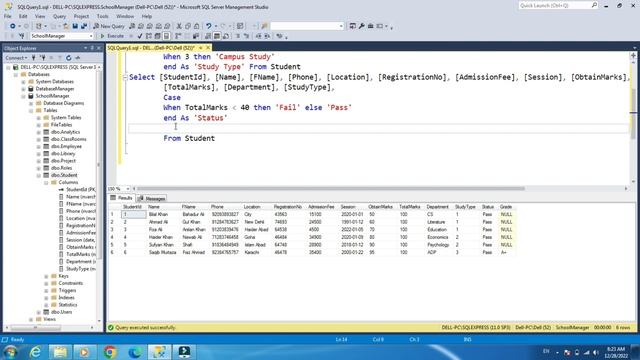This screenshot has width=640, height=360.
Task: Click the Connect Object Explorer plug icon
Action: point(34,58)
